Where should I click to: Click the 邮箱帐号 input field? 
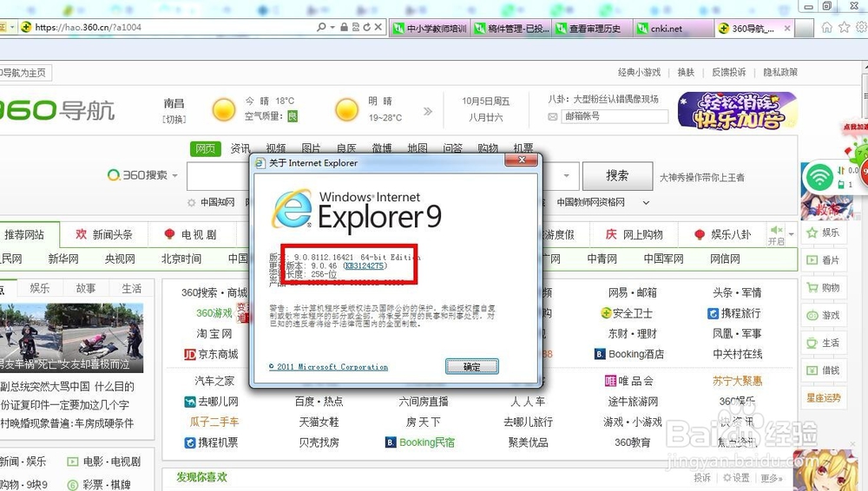pos(615,116)
